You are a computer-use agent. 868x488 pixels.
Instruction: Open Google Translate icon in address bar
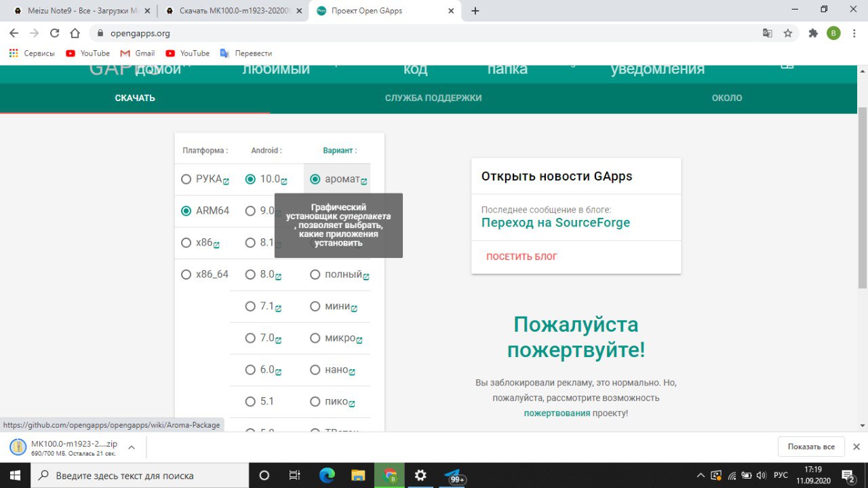[767, 33]
